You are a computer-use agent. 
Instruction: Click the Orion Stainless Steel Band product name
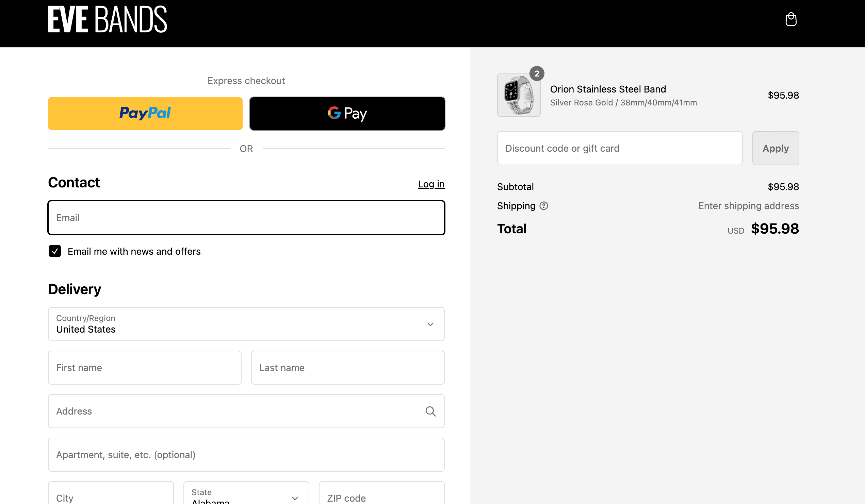pyautogui.click(x=608, y=89)
